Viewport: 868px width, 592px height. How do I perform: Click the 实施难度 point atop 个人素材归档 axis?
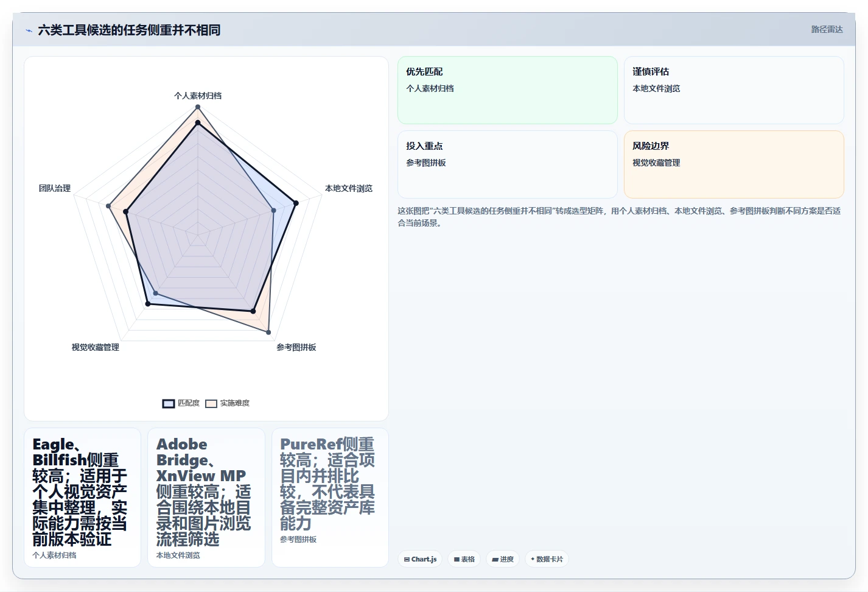pyautogui.click(x=198, y=107)
